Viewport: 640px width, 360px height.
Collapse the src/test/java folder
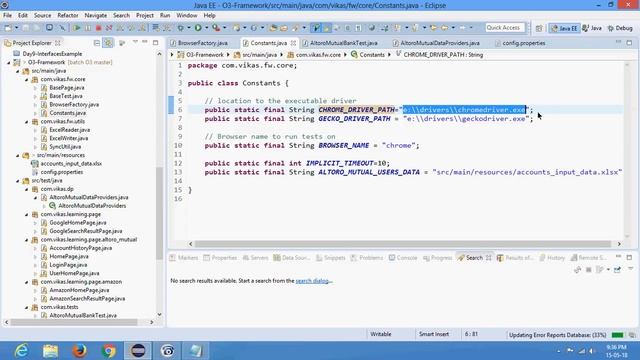18,181
